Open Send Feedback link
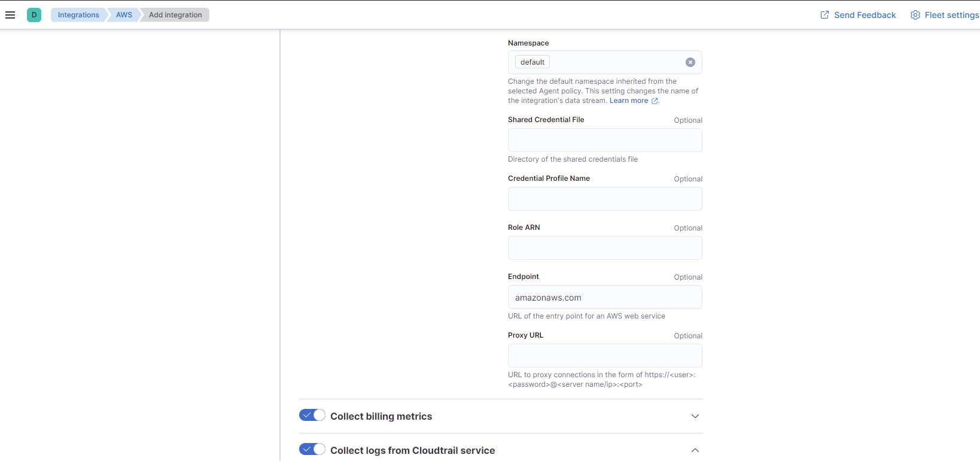Viewport: 980px width, 461px height. [858, 15]
